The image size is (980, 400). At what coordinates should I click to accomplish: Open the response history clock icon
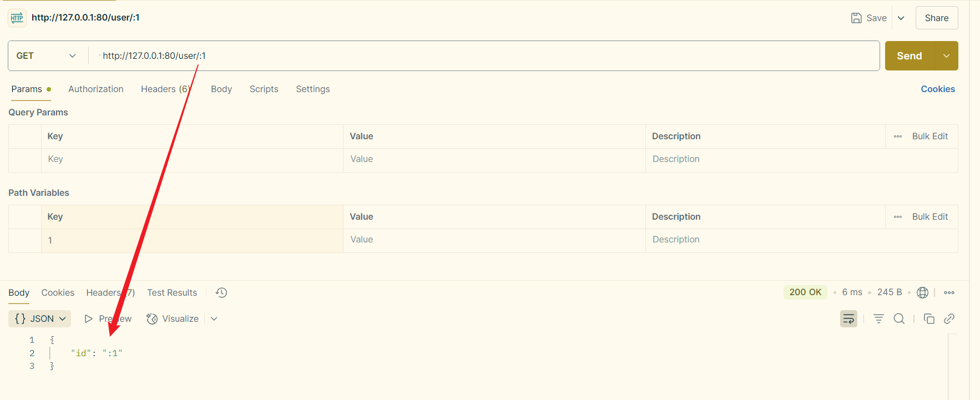point(221,292)
